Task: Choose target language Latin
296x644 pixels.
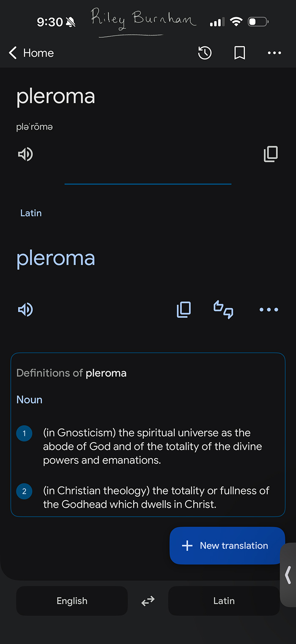Action: 224,601
